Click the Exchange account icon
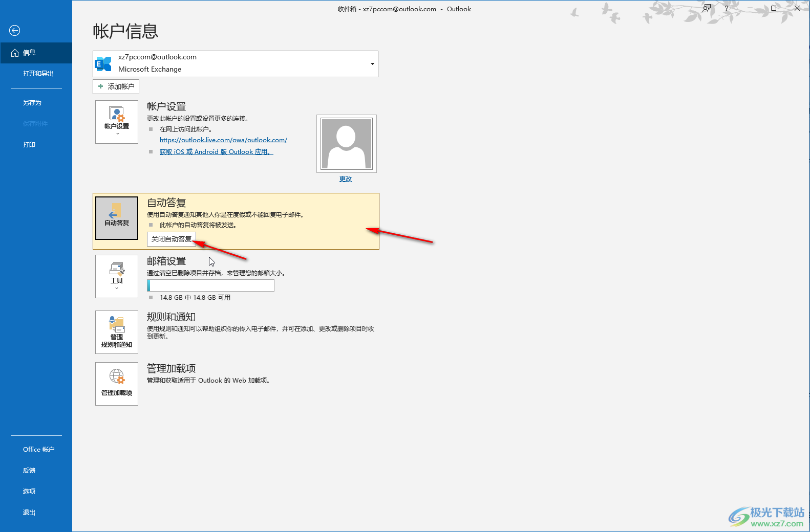This screenshot has width=810, height=532. pyautogui.click(x=103, y=64)
